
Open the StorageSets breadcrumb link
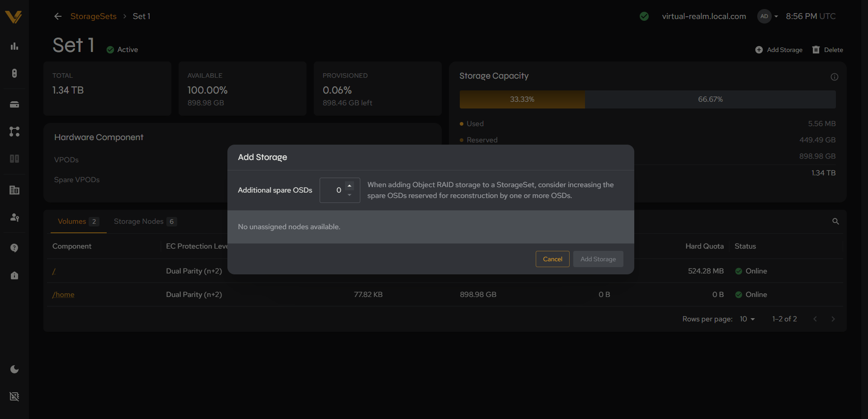pos(94,16)
